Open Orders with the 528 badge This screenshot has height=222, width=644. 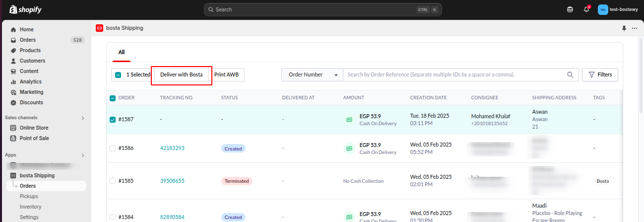point(46,40)
